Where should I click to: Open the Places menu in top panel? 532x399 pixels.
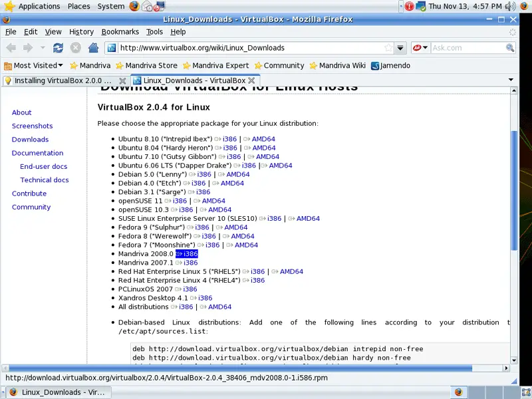(x=78, y=6)
